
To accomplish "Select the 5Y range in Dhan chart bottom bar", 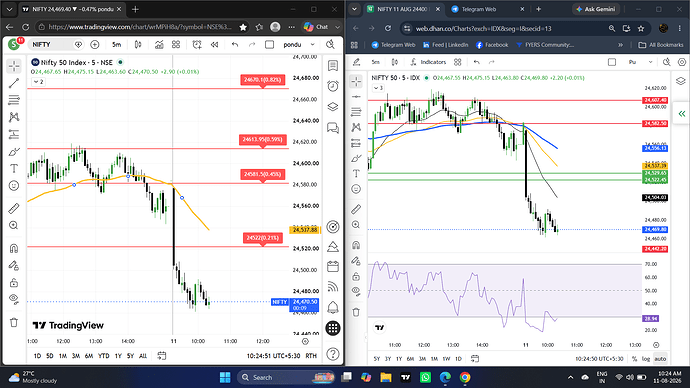I will 377,359.
